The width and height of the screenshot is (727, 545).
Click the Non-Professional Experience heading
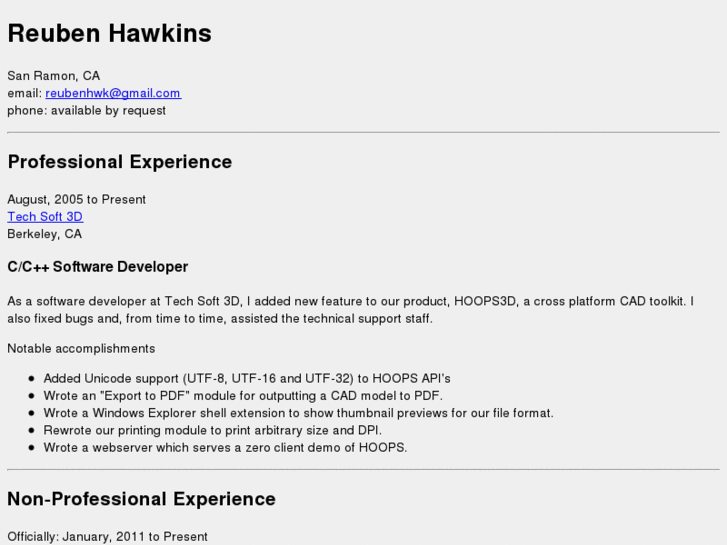[x=142, y=499]
